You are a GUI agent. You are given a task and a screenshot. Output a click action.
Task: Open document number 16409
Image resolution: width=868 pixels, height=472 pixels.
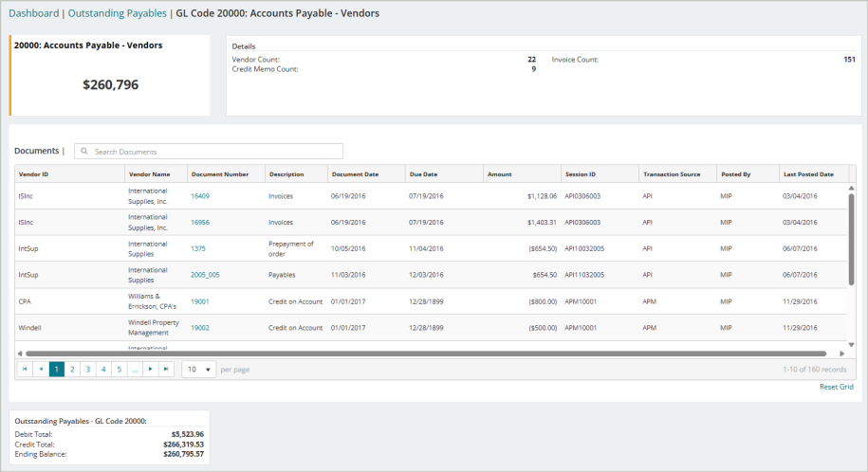(200, 196)
